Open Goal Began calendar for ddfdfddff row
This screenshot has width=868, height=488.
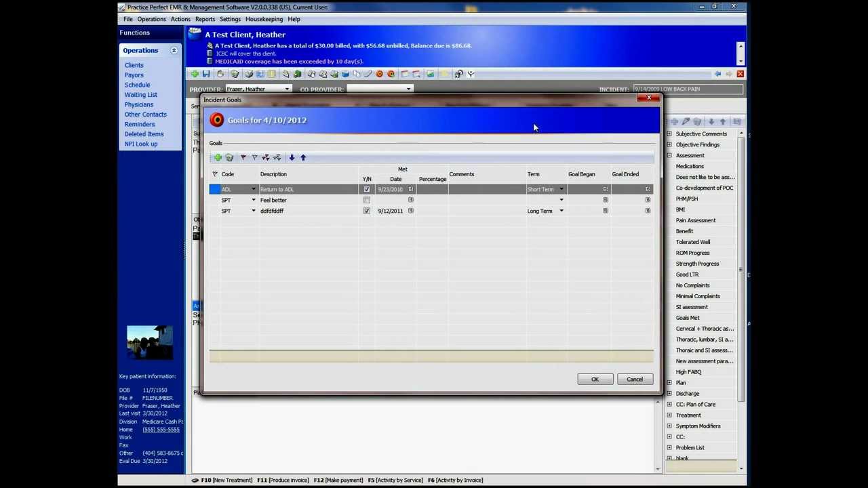click(x=606, y=211)
